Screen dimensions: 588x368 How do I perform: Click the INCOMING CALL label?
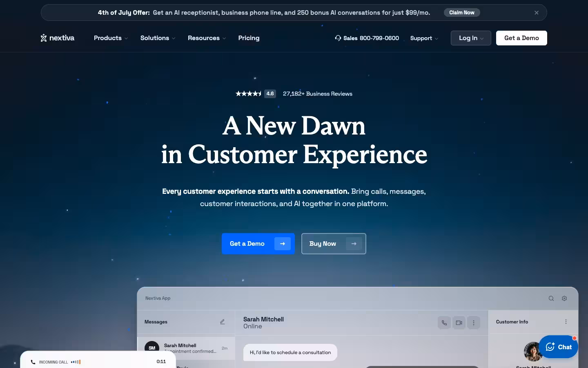tap(53, 362)
